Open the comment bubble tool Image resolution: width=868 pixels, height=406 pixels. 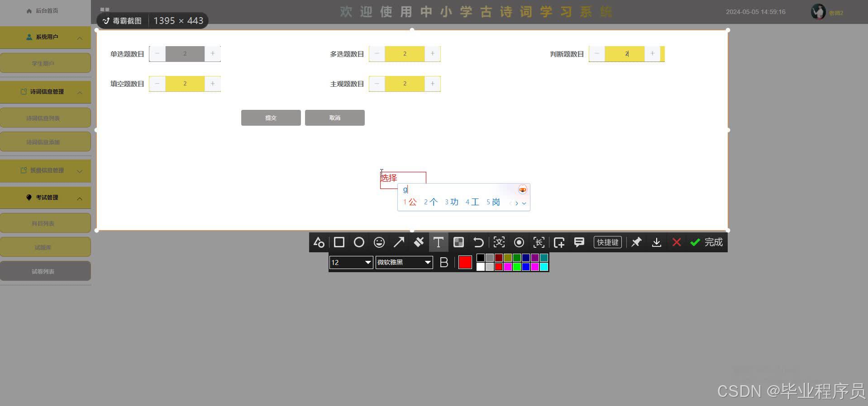579,242
